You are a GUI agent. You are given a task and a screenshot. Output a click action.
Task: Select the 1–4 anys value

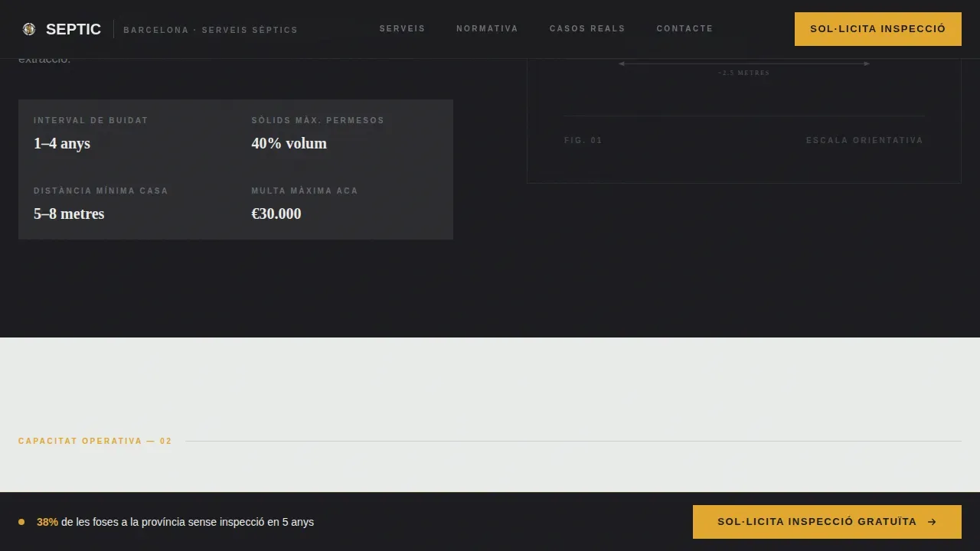click(62, 143)
